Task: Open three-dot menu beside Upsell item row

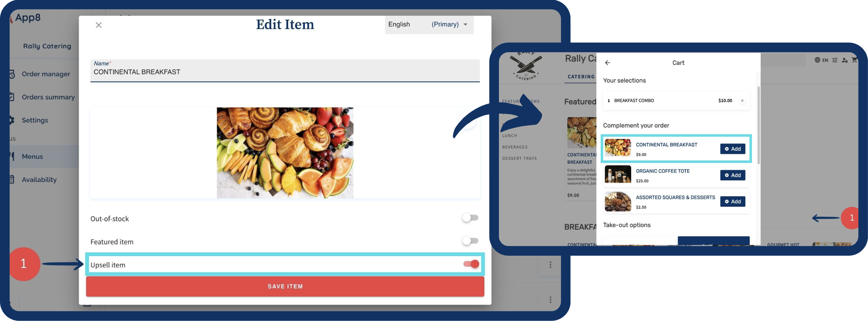Action: click(x=550, y=265)
